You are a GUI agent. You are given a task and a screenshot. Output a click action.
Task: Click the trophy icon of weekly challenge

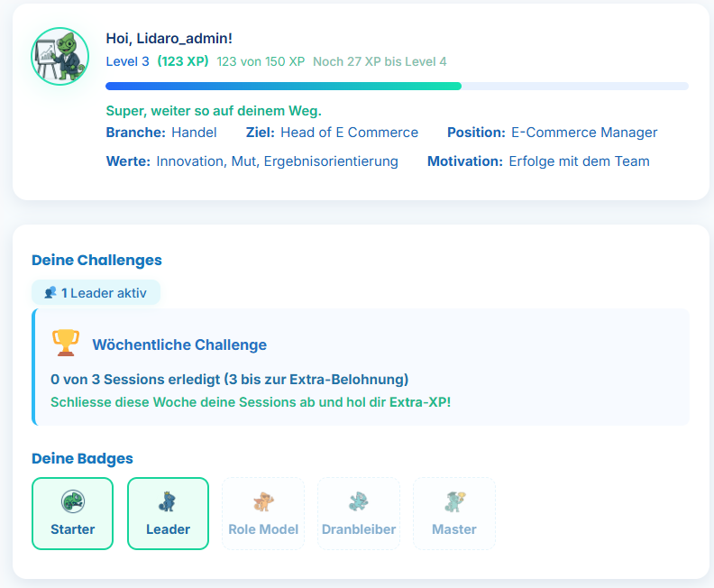[66, 343]
